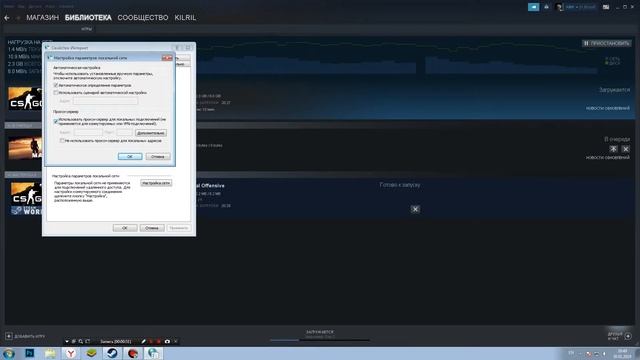Click OK in Internet Properties window

click(125, 228)
